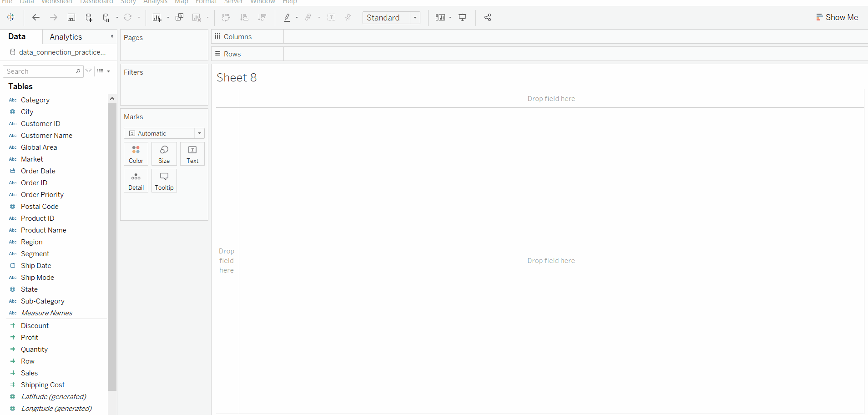Select the Profit measure
868x415 pixels.
point(29,338)
